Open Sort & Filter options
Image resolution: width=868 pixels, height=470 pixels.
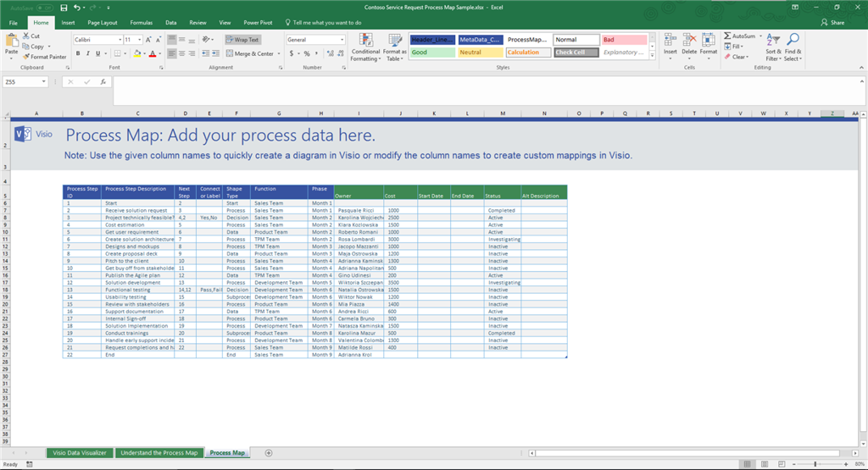(x=773, y=47)
